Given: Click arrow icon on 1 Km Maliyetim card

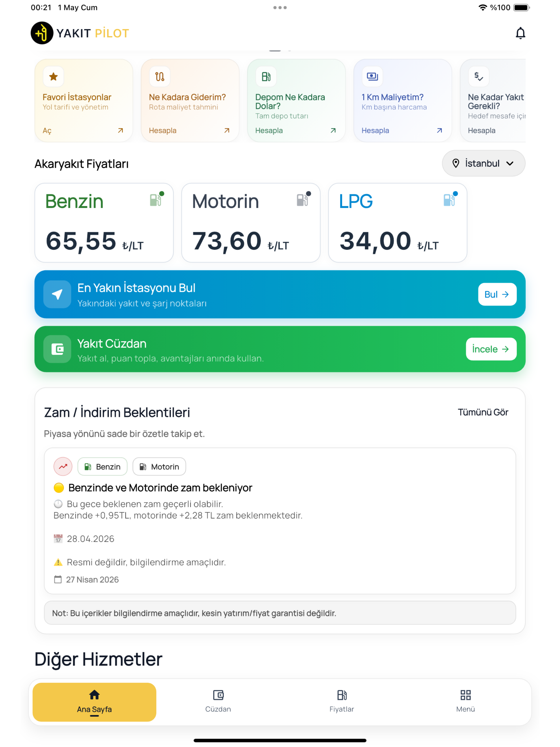Looking at the screenshot, I should (x=440, y=130).
